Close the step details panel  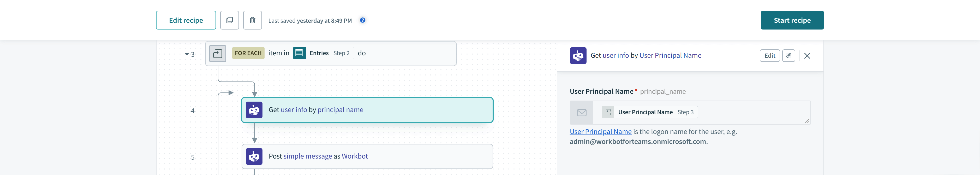pos(806,56)
